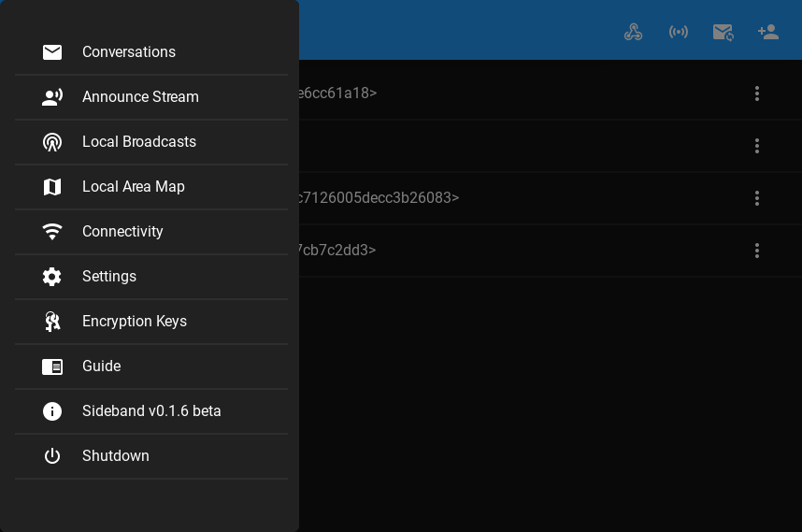Click the info icon beside Sideband version
The height and width of the screenshot is (532, 802).
[x=52, y=411]
